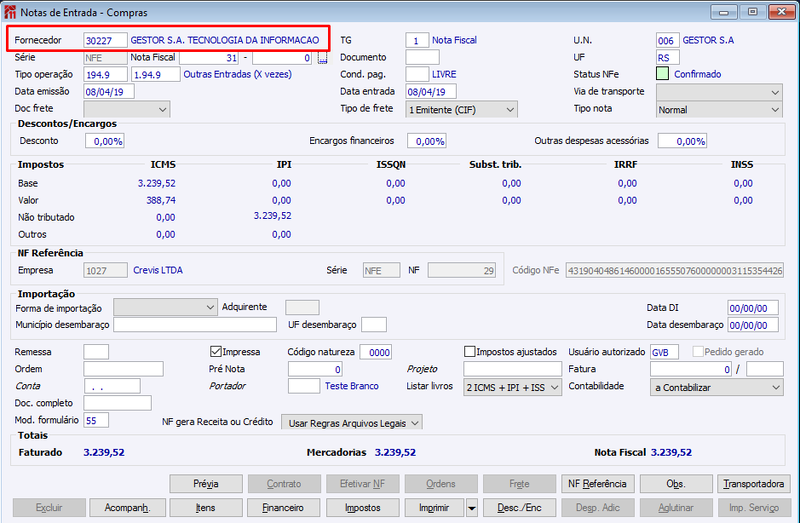Screen dimensions: 800x523
Task: Focus the Fornecedor code field 30227
Action: (105, 40)
